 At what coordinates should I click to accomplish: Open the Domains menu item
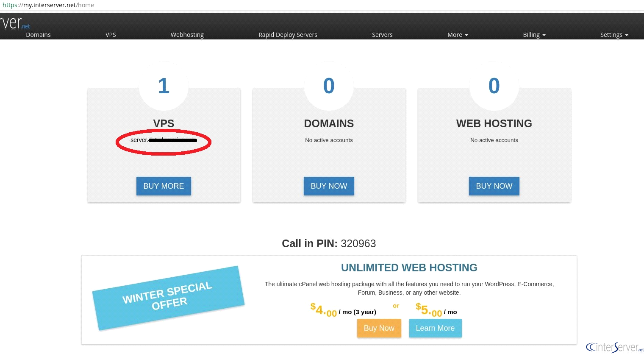pyautogui.click(x=38, y=35)
